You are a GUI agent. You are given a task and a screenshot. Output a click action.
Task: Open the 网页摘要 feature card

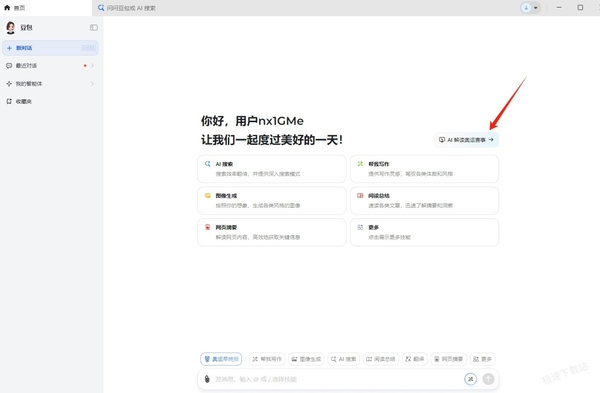(x=272, y=232)
